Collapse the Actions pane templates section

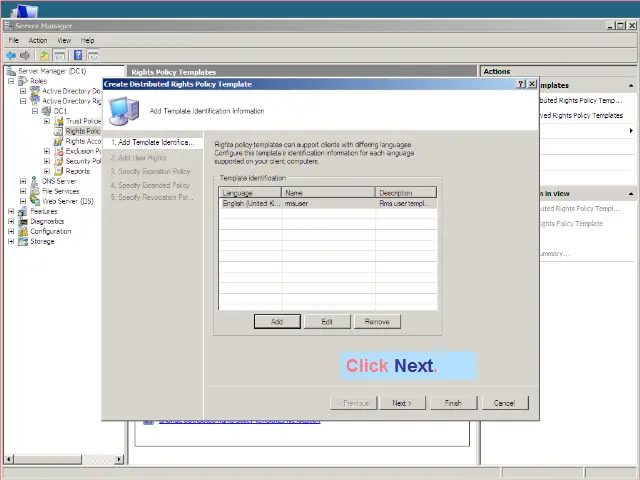point(630,85)
